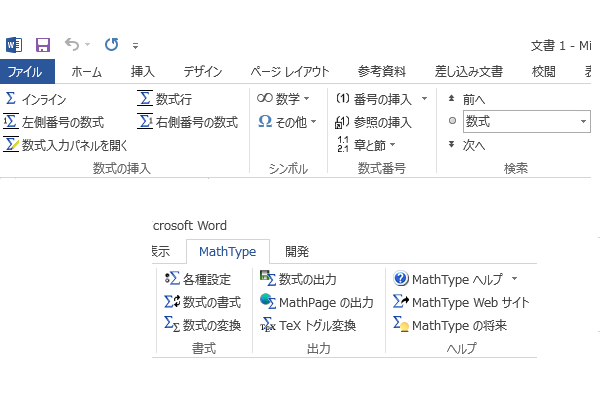The width and height of the screenshot is (600, 420).
Task: Go to previous with 前へ
Action: coord(466,99)
